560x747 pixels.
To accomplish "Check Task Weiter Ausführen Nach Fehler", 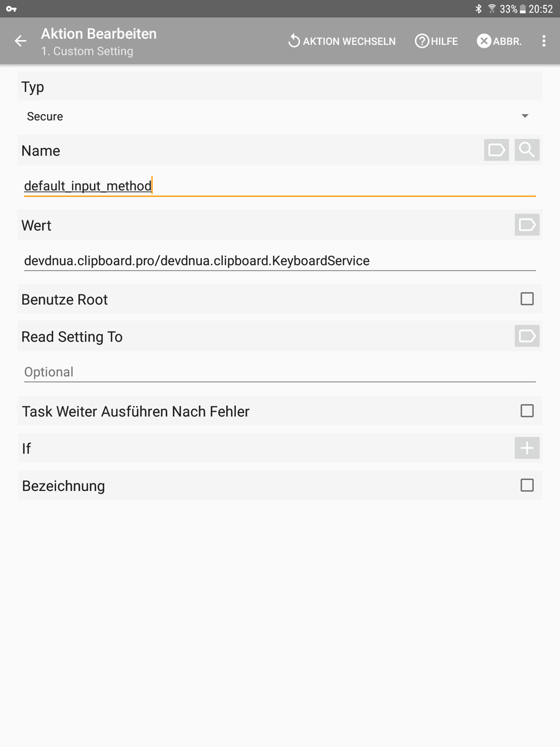I will (x=527, y=411).
